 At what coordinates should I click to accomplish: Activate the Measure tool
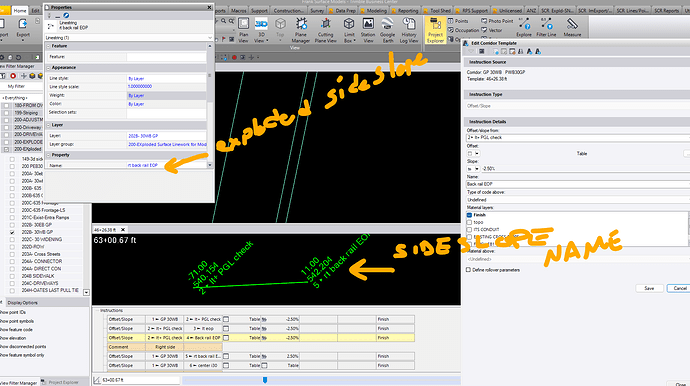pyautogui.click(x=572, y=27)
